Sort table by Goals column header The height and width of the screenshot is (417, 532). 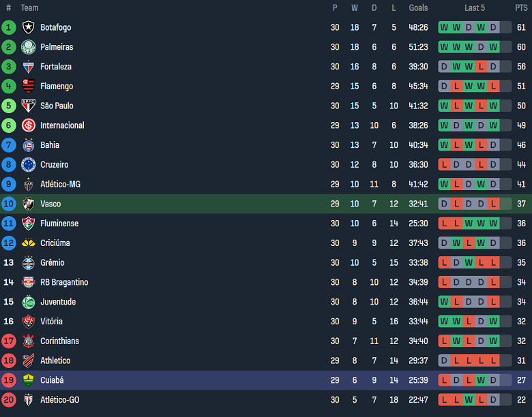[418, 8]
